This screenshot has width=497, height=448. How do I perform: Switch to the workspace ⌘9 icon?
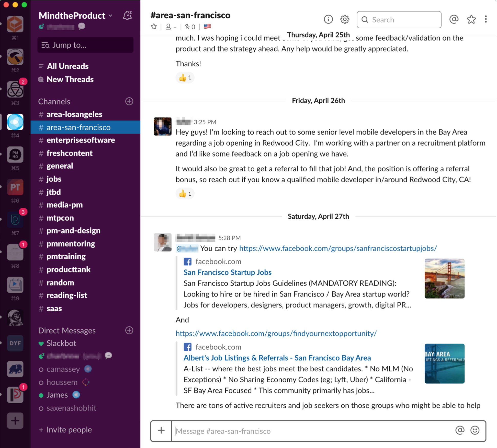[x=15, y=285]
